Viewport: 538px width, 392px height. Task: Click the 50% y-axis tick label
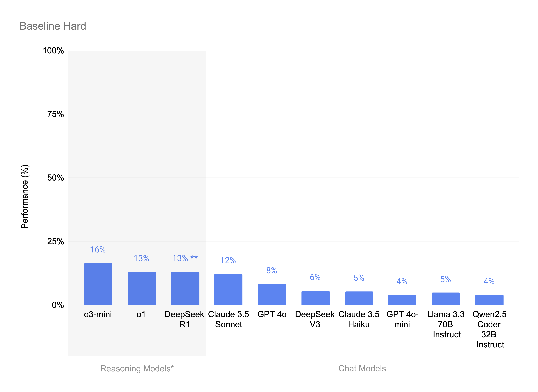tap(56, 178)
